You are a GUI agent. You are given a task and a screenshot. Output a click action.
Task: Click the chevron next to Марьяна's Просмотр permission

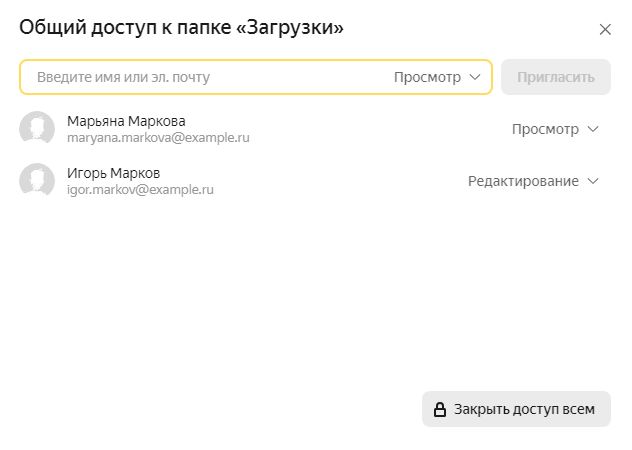coord(593,129)
